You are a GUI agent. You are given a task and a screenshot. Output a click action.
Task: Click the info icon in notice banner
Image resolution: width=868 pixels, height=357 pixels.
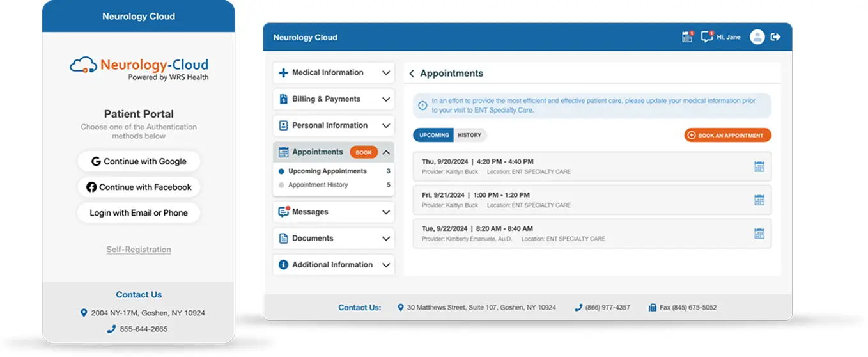click(422, 106)
